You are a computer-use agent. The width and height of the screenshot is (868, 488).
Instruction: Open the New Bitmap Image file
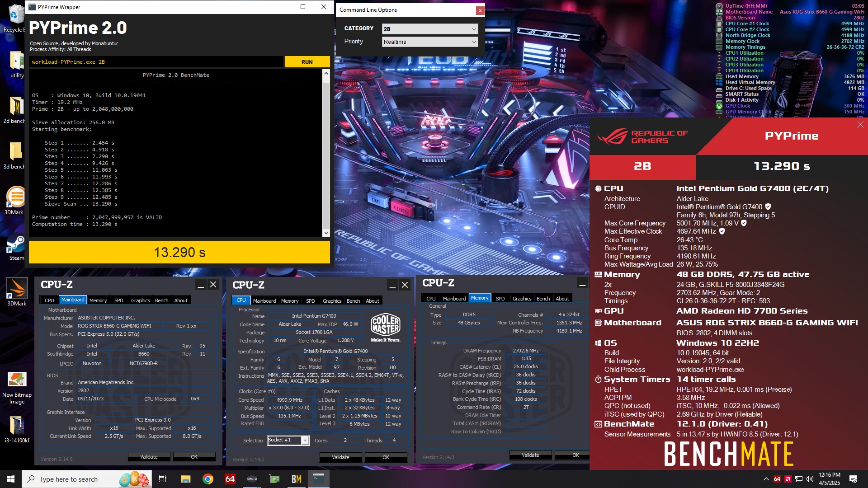tap(17, 388)
